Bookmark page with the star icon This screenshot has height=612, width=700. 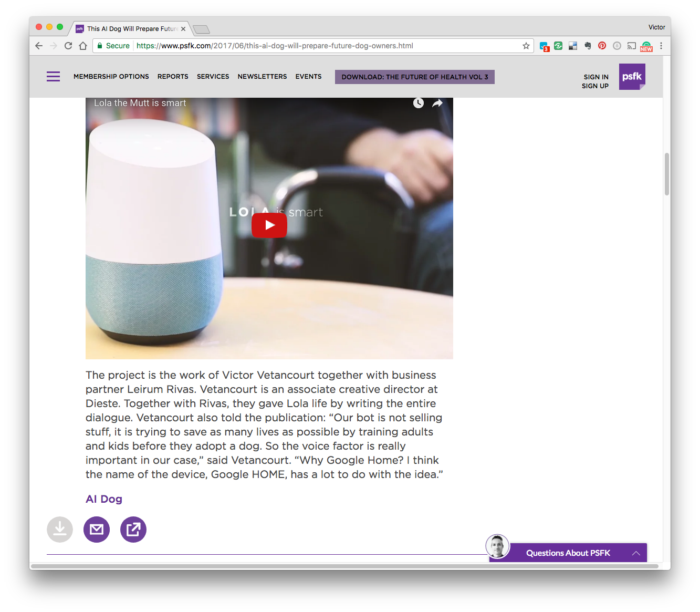click(x=526, y=46)
